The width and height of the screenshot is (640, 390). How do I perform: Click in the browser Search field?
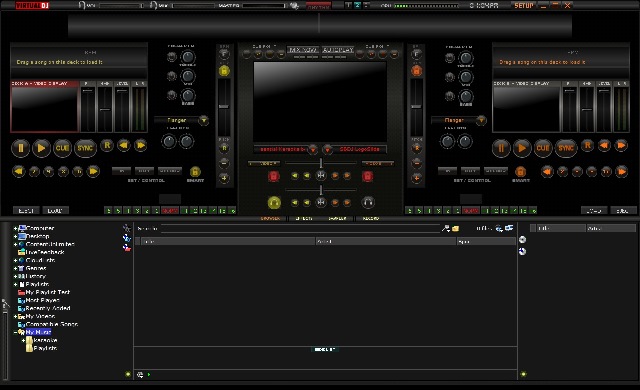click(300, 228)
